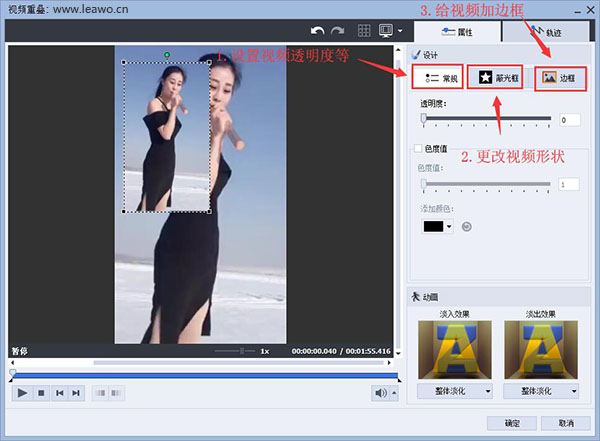Screen dimensions: 600x441
Task: Minimize the 视频重叠 window
Action: [578, 11]
